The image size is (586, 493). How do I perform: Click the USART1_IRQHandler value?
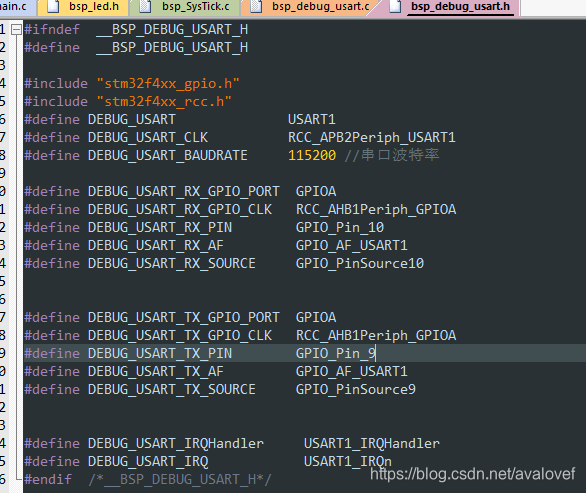[371, 443]
